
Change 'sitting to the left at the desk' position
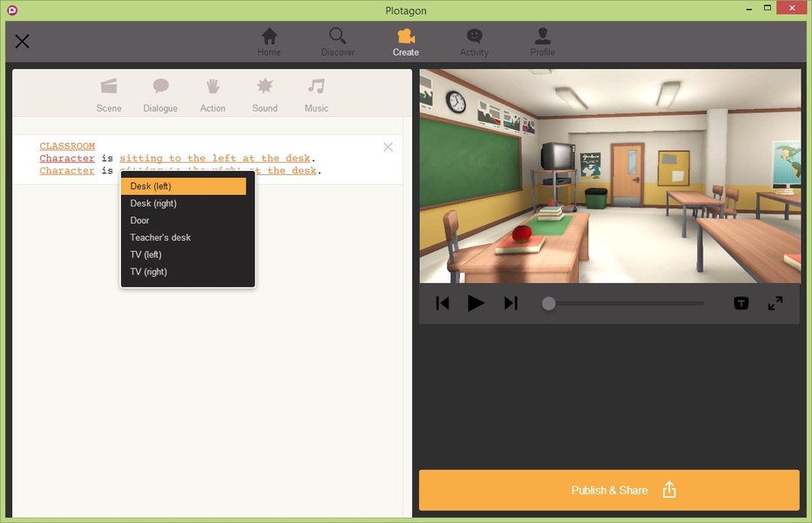pos(214,159)
